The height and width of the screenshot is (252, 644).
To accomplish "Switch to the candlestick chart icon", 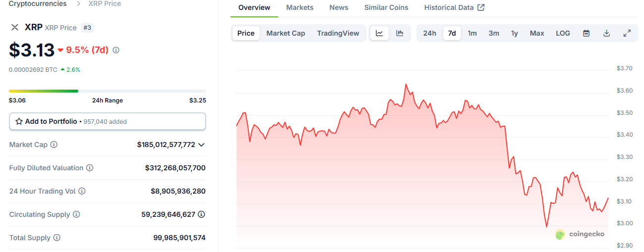I will [400, 33].
